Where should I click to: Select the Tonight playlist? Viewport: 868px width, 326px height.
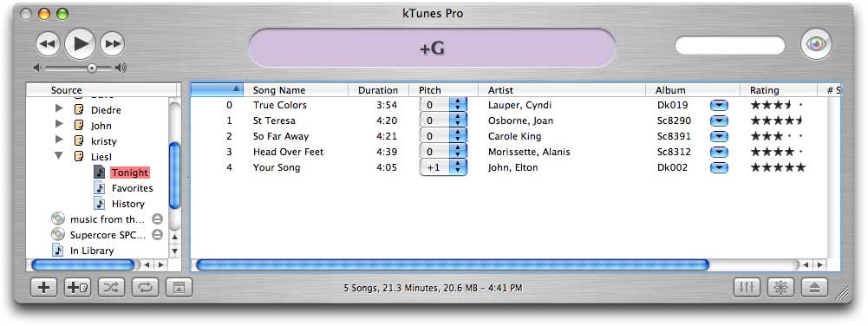point(130,173)
